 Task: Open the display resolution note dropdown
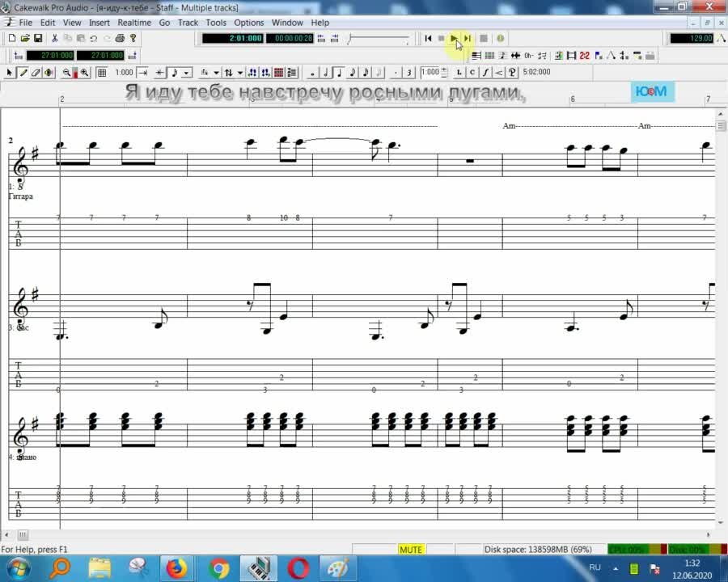[x=186, y=73]
